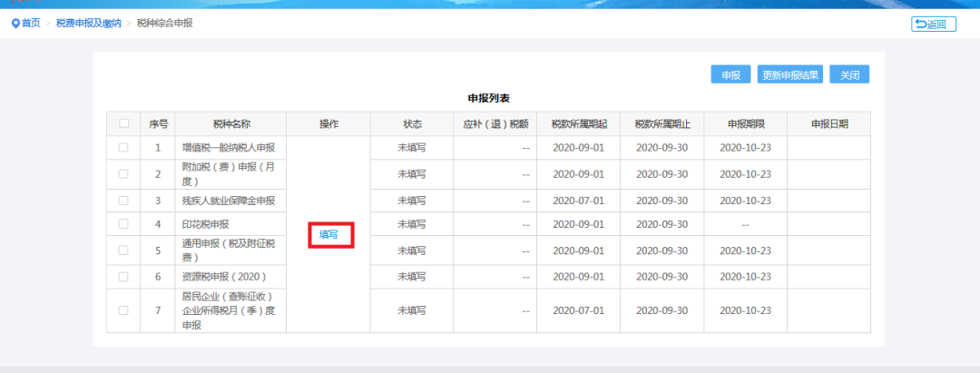Click the 税款所属期起 column header

579,123
